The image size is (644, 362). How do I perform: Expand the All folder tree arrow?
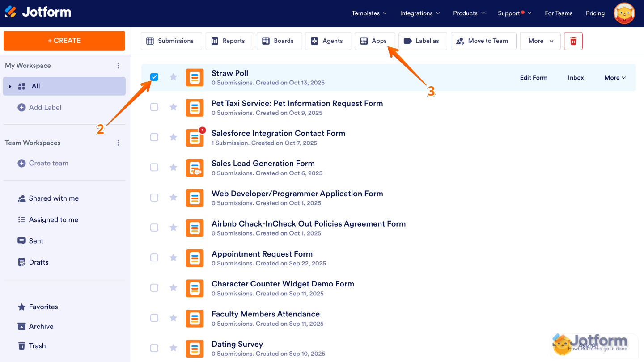(x=10, y=86)
